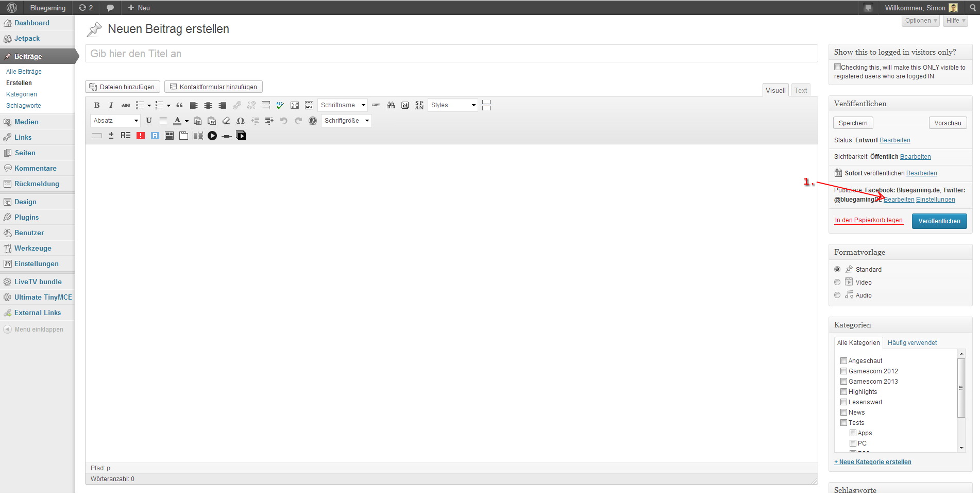Expand the Hilfe help panel
980x494 pixels.
click(955, 21)
